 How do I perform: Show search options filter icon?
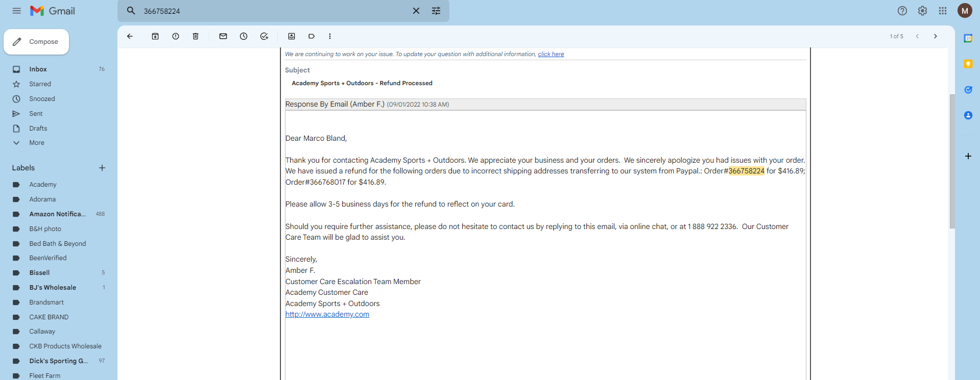pyautogui.click(x=436, y=11)
